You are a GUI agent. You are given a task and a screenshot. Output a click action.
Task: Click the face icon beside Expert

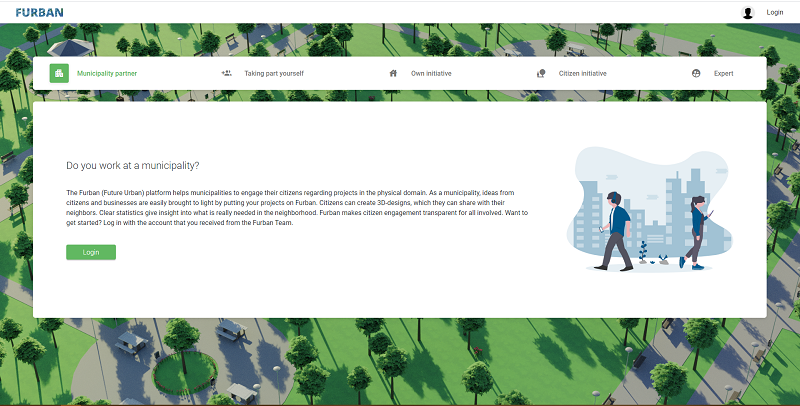[x=696, y=73]
